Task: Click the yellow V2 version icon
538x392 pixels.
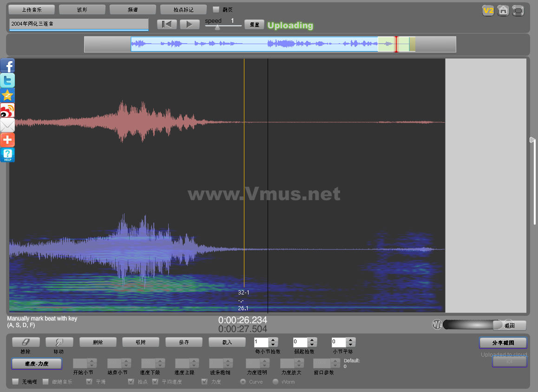Action: click(488, 10)
